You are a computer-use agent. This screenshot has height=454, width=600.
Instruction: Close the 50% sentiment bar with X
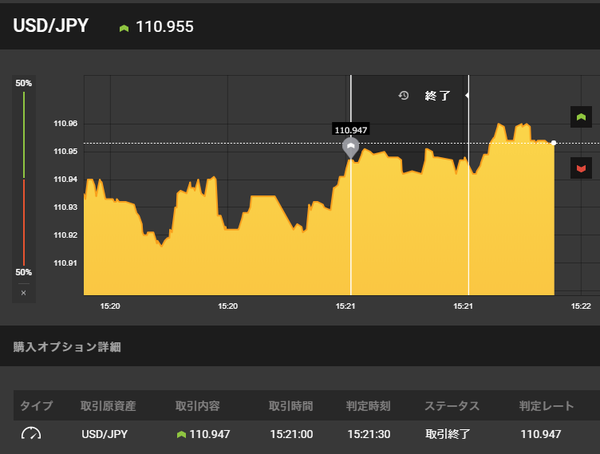coord(24,293)
